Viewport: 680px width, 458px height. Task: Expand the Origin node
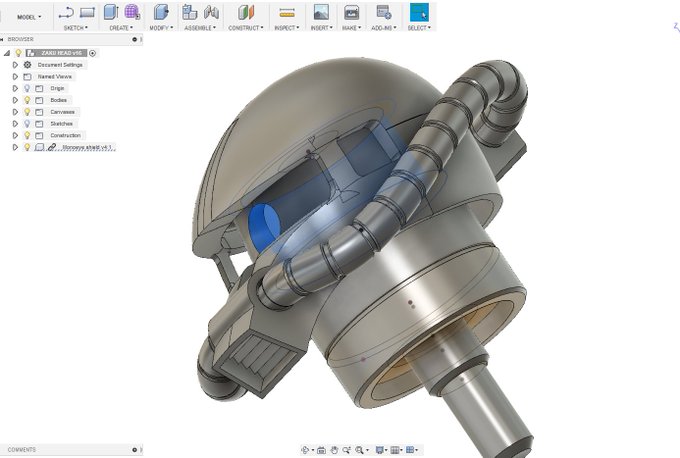tap(16, 88)
